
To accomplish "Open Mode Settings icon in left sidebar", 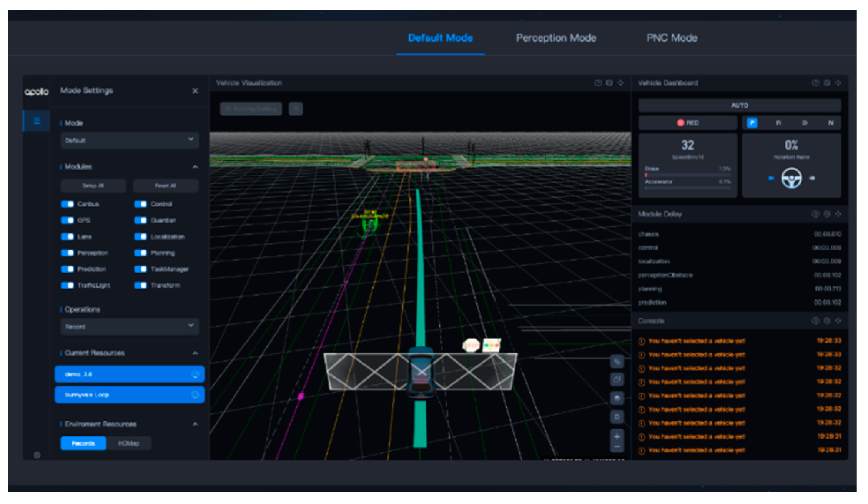I will coord(37,121).
